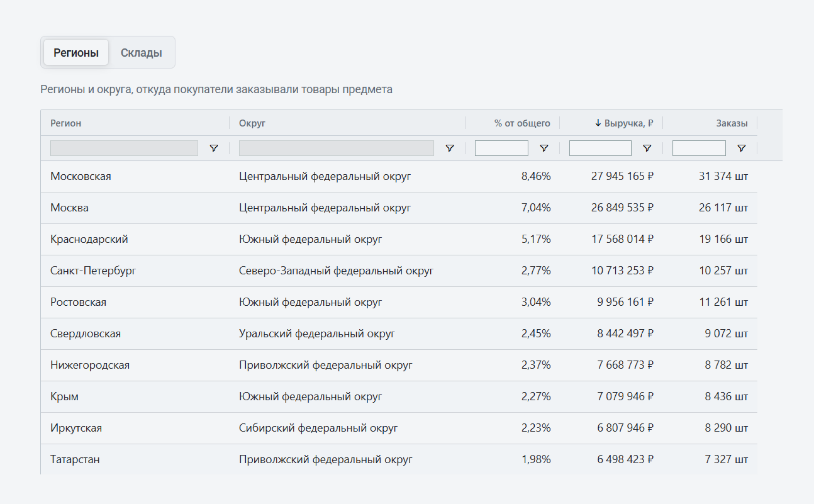Open filter icon for Выручка column

point(647,148)
